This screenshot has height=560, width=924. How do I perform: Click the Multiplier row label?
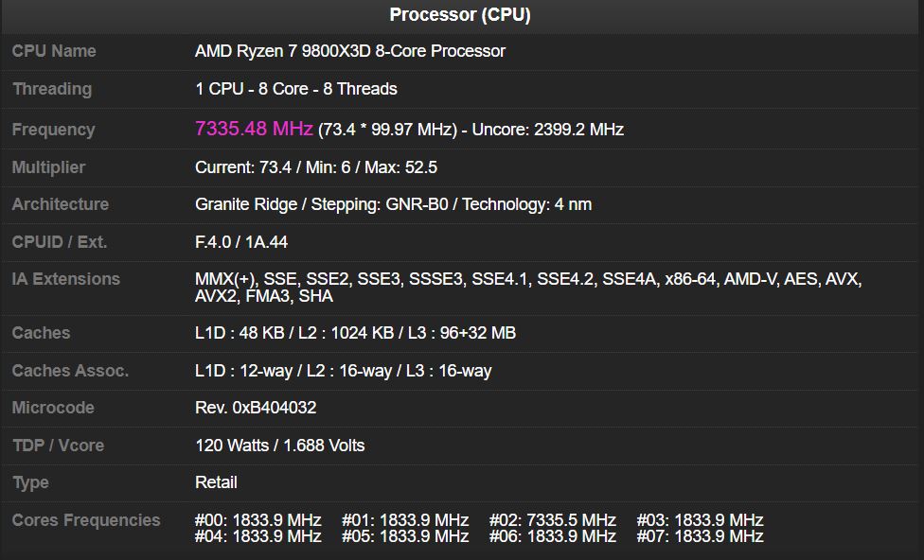click(x=47, y=167)
